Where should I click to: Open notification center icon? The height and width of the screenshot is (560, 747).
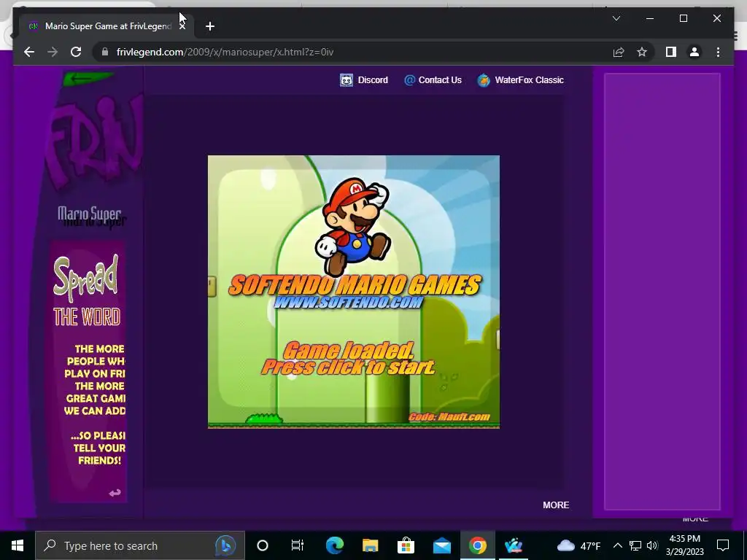(x=723, y=545)
